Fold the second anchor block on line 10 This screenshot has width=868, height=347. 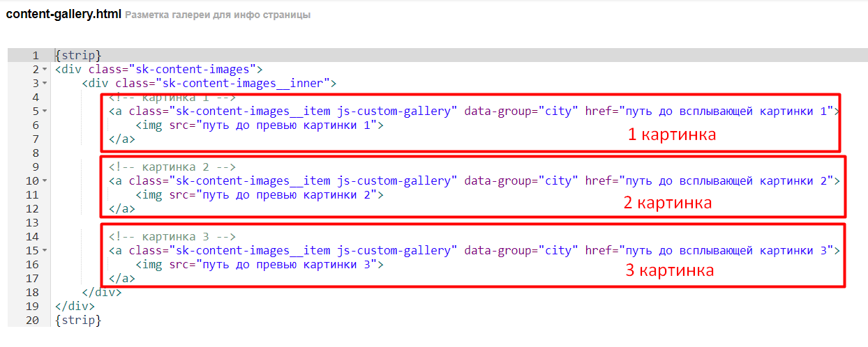tap(45, 181)
